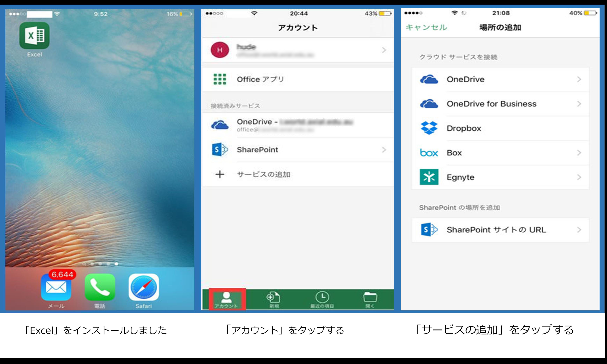This screenshot has width=607, height=364.
Task: Tap OneDrive cloud icon in add-place list
Action: (429, 79)
